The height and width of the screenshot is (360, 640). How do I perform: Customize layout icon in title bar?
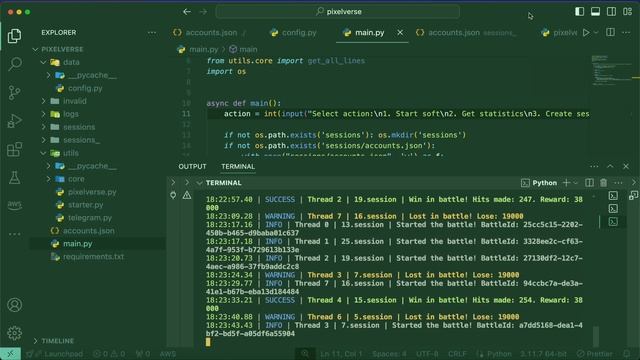(627, 11)
